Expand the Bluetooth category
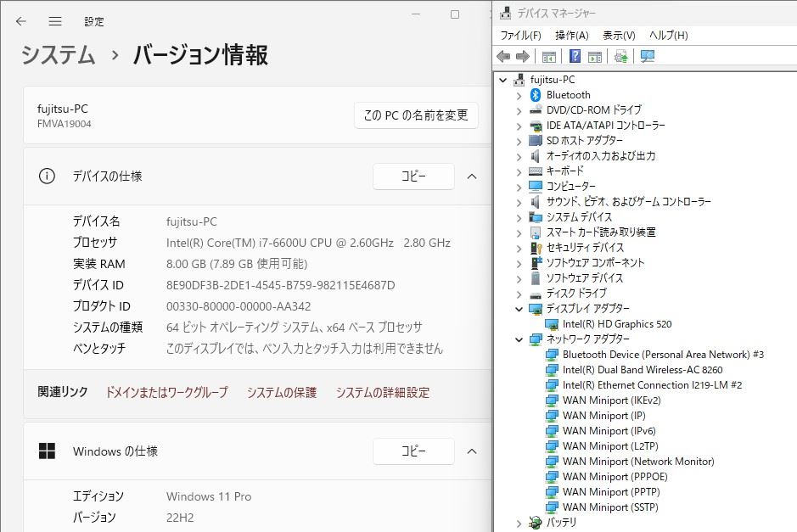Image resolution: width=797 pixels, height=532 pixels. (519, 95)
